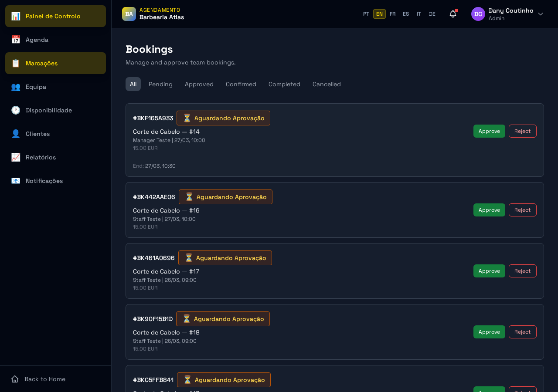Switch language to FR
The image size is (558, 392).
pyautogui.click(x=393, y=14)
